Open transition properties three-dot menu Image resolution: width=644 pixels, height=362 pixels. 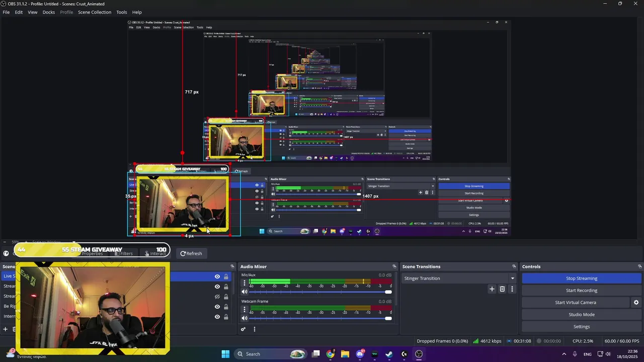tap(512, 289)
